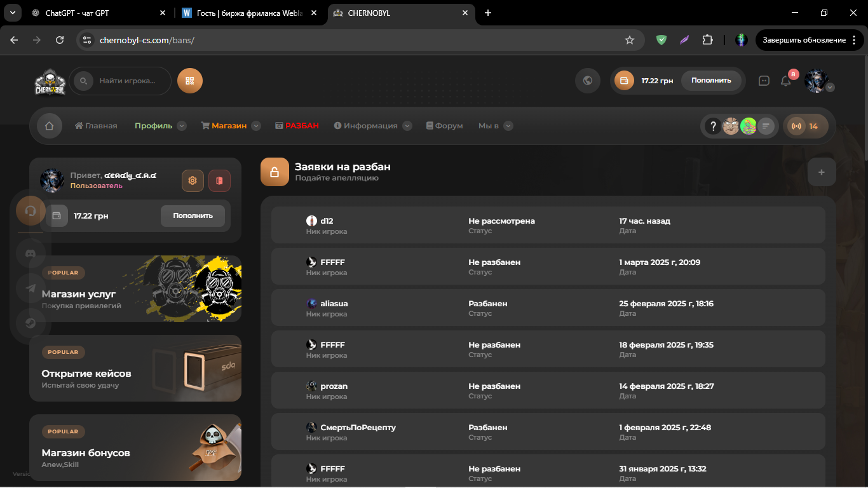Click the globe language icon
The height and width of the screenshot is (488, 868).
[x=588, y=81]
